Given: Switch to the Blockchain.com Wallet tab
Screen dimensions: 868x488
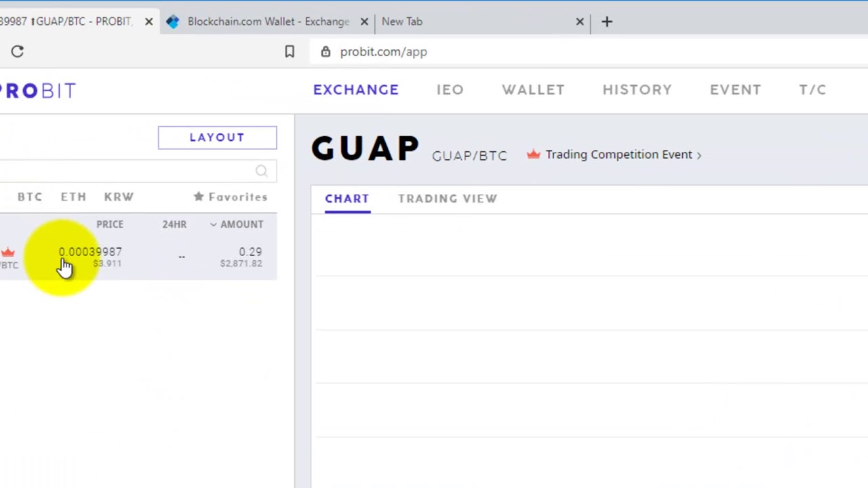Looking at the screenshot, I should 269,22.
